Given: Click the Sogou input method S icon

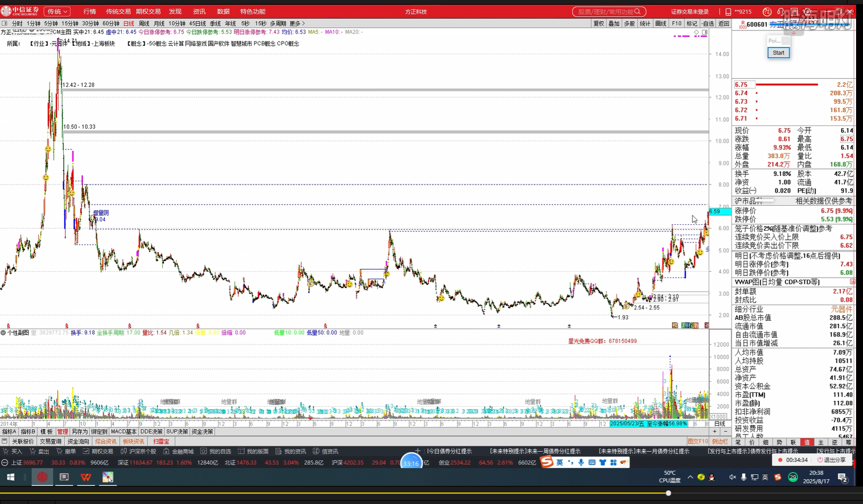Looking at the screenshot, I should click(x=547, y=462).
